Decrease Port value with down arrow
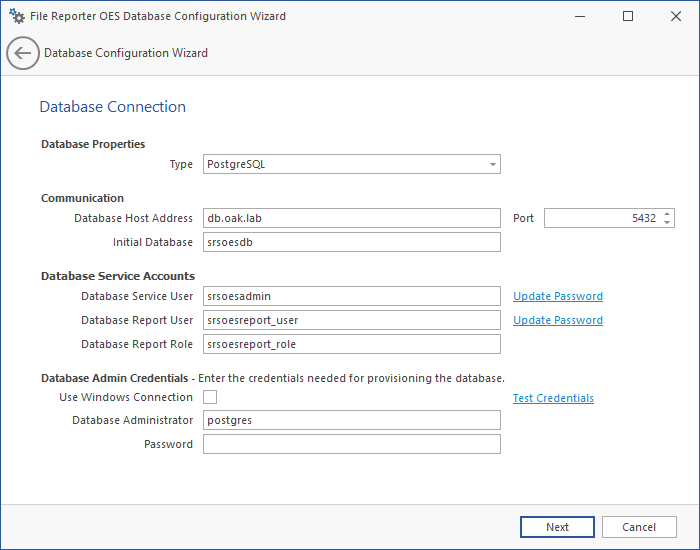Screen dimensions: 700x550 [667, 222]
